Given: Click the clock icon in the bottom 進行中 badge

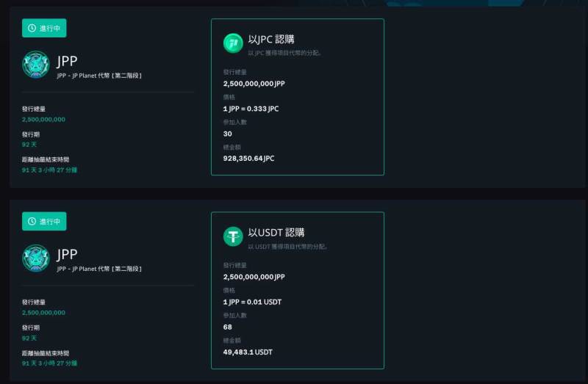Looking at the screenshot, I should pos(32,222).
